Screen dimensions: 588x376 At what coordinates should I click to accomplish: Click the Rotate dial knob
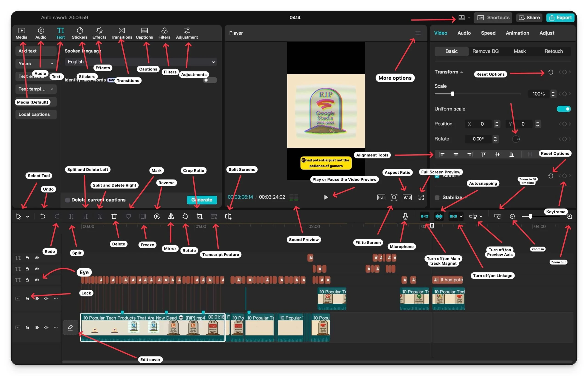[x=516, y=139]
